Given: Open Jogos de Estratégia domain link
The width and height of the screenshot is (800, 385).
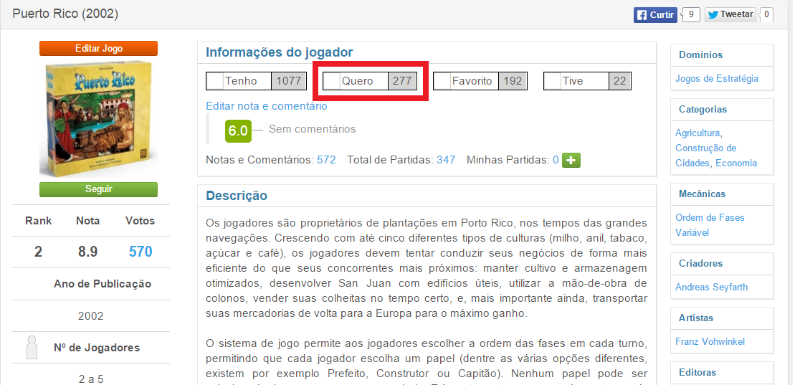Looking at the screenshot, I should (717, 79).
